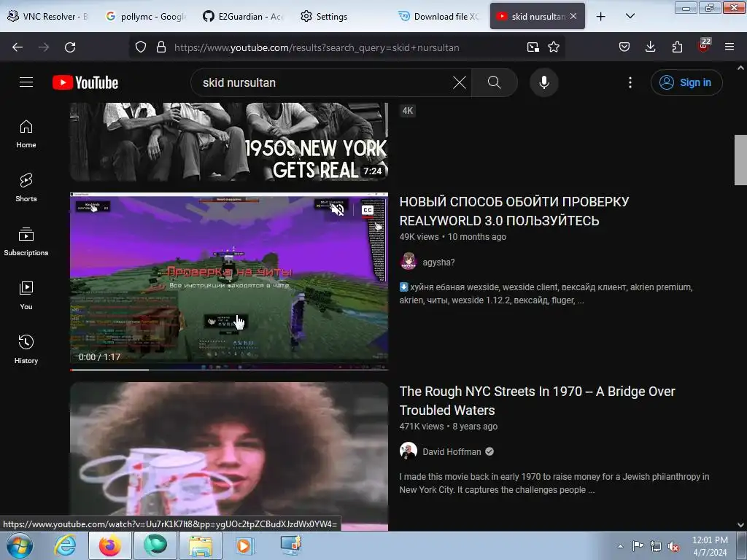
Task: Switch to the Download file tab
Action: pos(438,16)
